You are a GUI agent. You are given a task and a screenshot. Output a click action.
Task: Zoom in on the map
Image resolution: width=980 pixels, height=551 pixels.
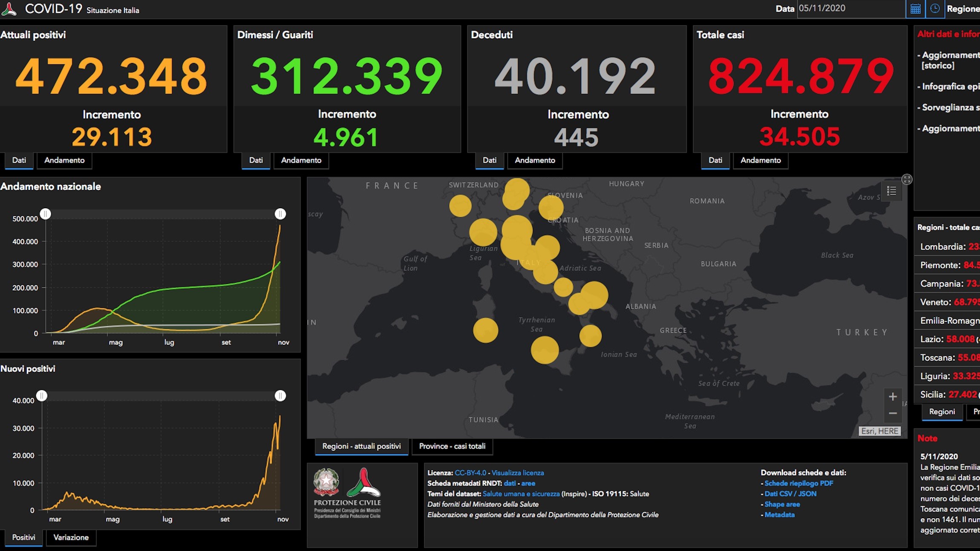tap(893, 396)
